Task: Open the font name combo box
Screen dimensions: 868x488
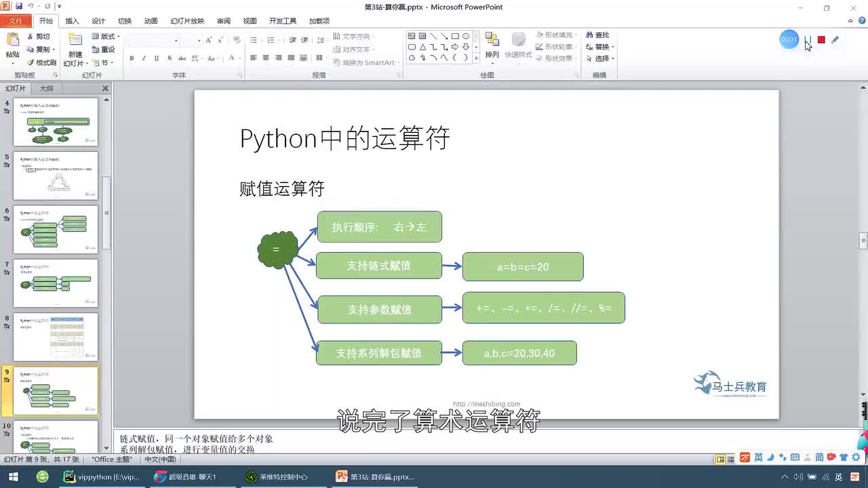Action: tap(153, 41)
